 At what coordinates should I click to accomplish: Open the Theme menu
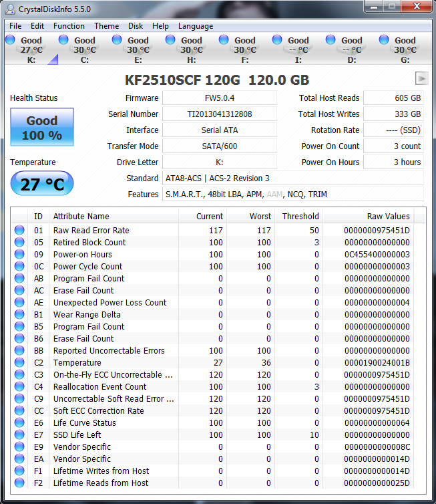click(106, 26)
